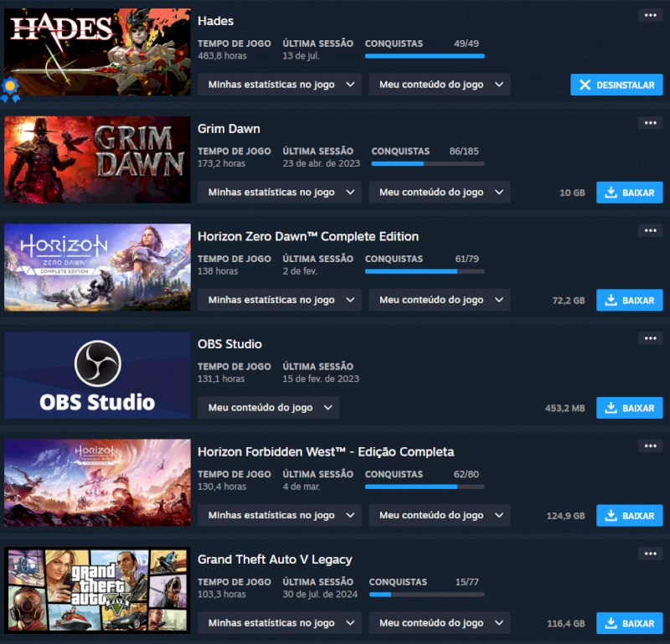Click '483,8 horas' playtime for Hades

pos(222,56)
